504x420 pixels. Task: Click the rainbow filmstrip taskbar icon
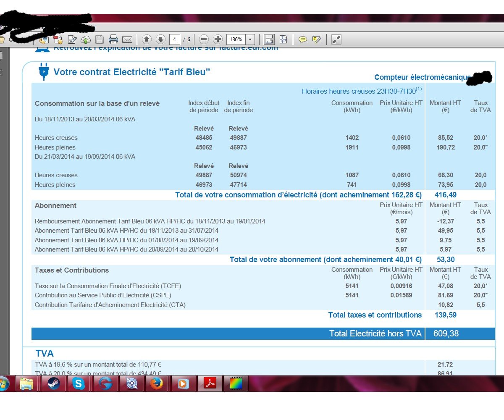point(236,383)
